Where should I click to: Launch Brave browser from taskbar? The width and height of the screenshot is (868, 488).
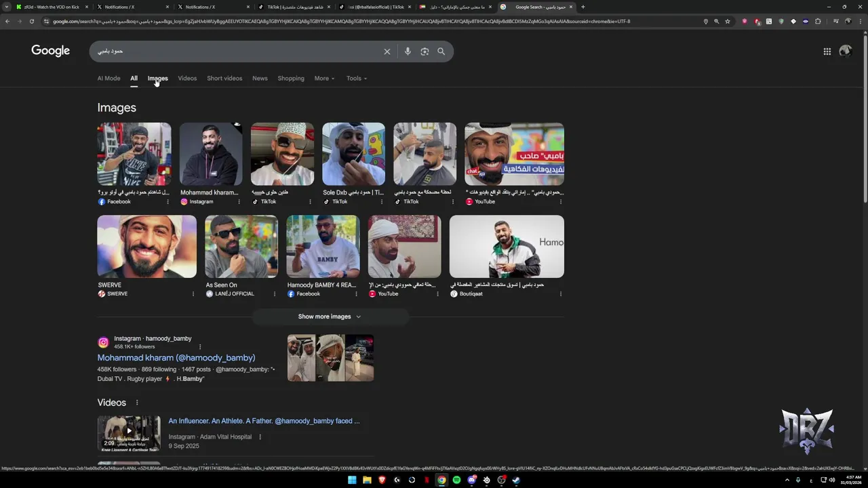point(382,480)
